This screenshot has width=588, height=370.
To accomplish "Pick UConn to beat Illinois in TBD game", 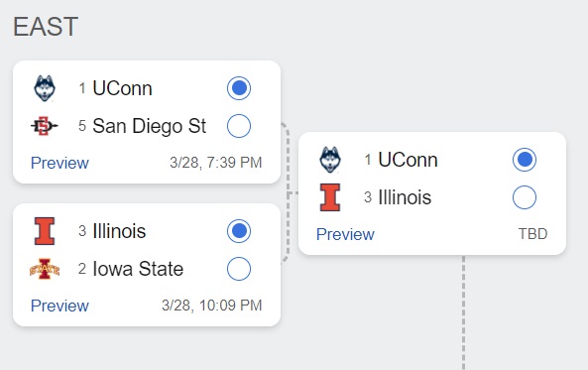I will click(x=525, y=160).
